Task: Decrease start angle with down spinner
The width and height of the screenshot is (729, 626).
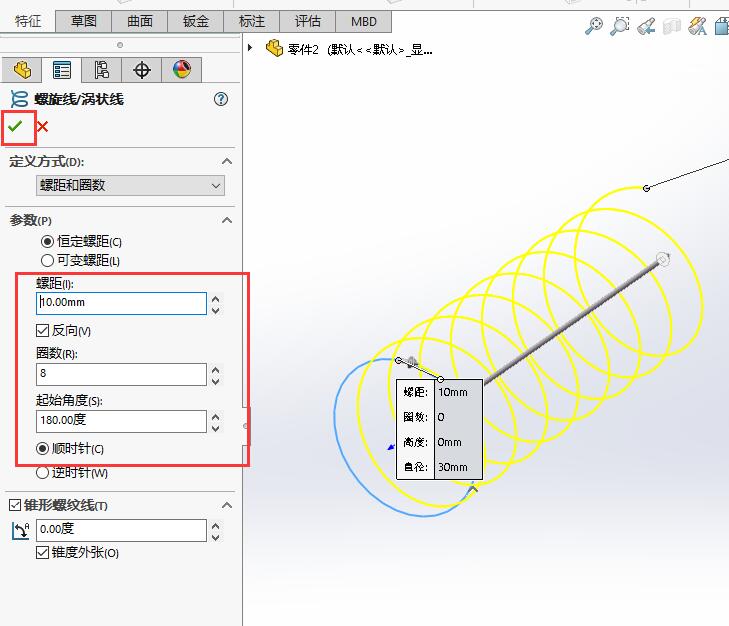Action: 216,428
